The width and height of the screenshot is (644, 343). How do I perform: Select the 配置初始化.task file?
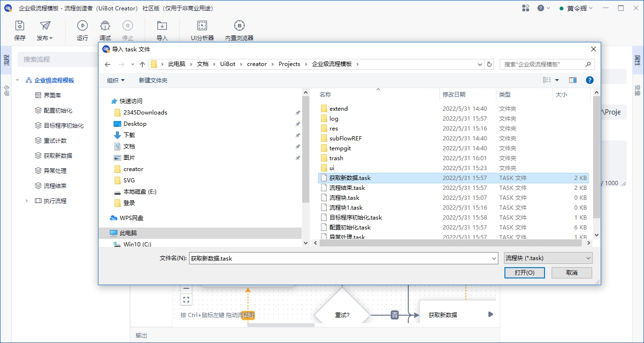pos(454,227)
